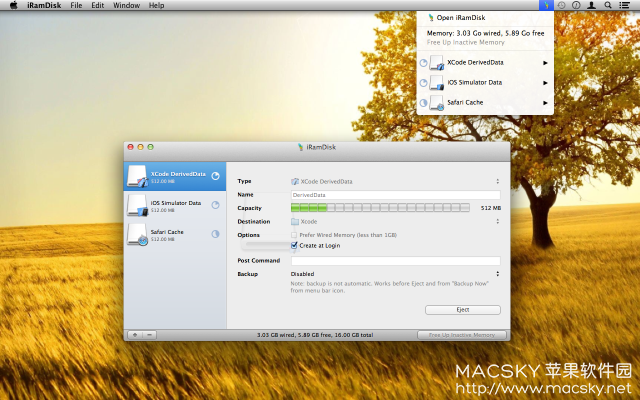
Task: Open Spotlight search magnifier
Action: [x=608, y=5]
